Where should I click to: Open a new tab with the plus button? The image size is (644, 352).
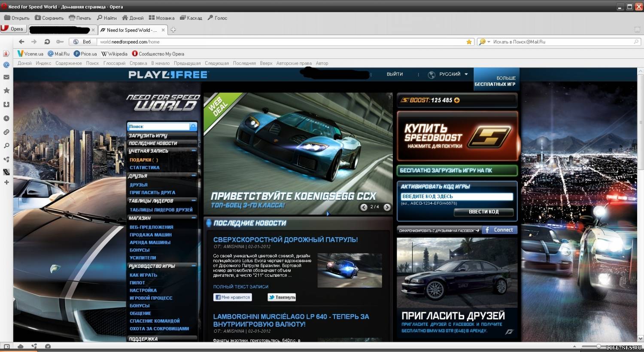[173, 30]
